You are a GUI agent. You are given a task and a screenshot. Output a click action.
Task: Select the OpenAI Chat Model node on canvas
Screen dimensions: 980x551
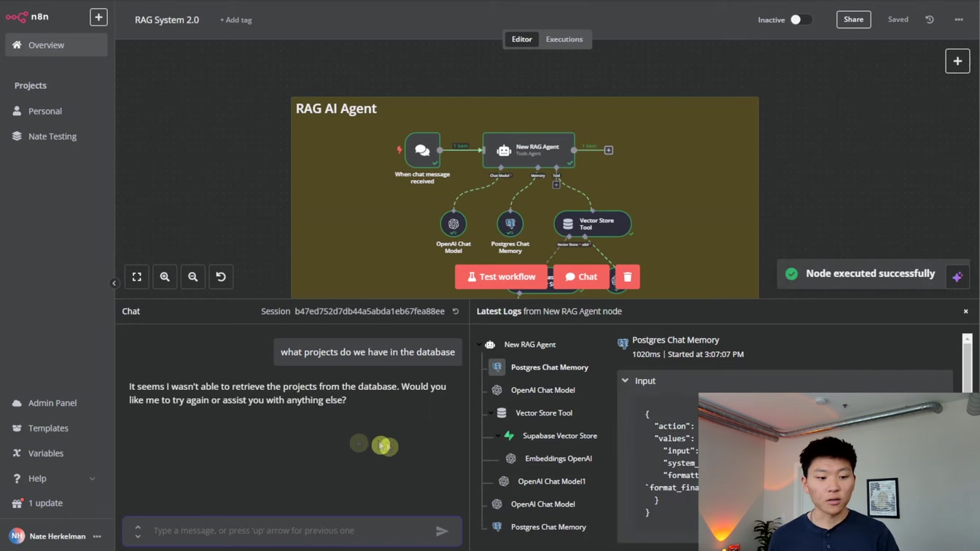click(454, 224)
